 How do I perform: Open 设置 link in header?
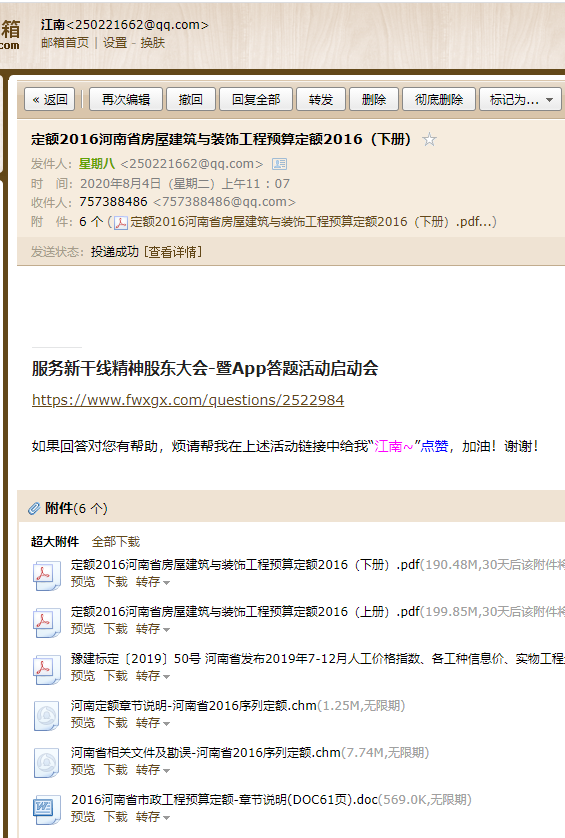point(115,43)
